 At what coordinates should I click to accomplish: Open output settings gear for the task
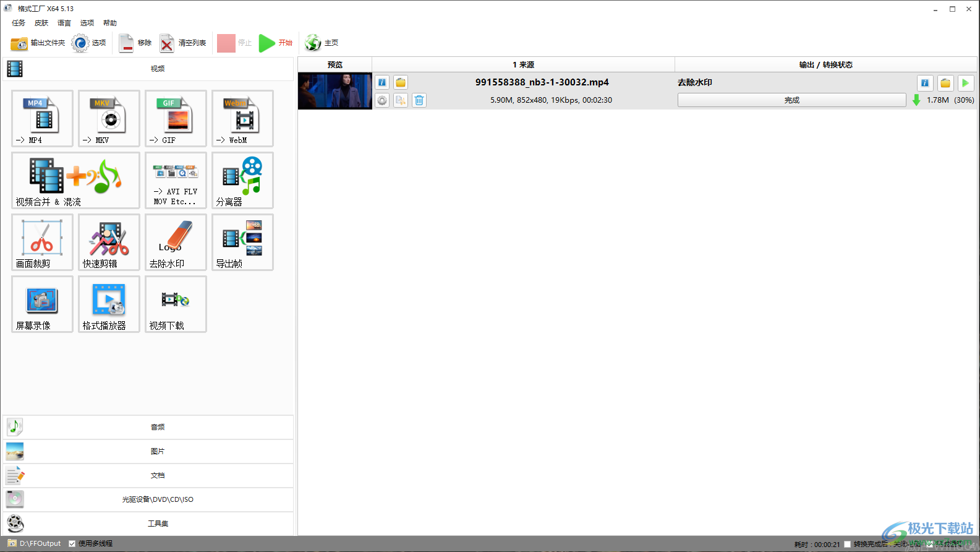pyautogui.click(x=382, y=100)
